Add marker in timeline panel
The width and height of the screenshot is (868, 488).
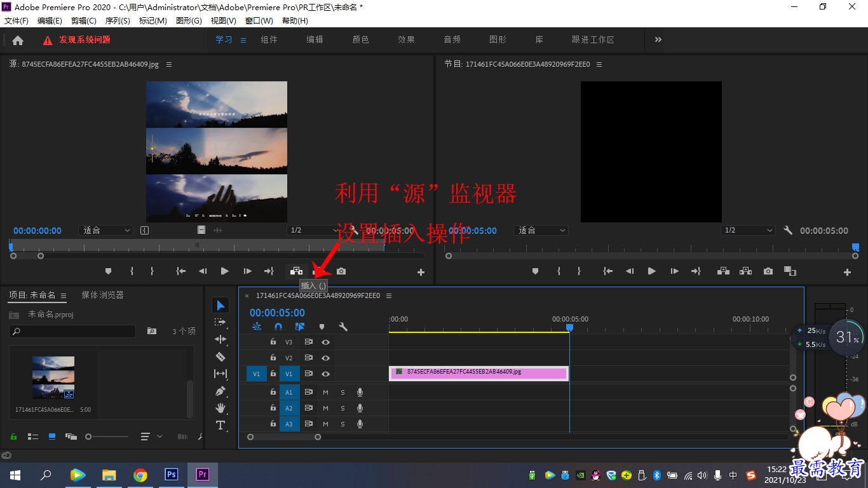tap(322, 327)
